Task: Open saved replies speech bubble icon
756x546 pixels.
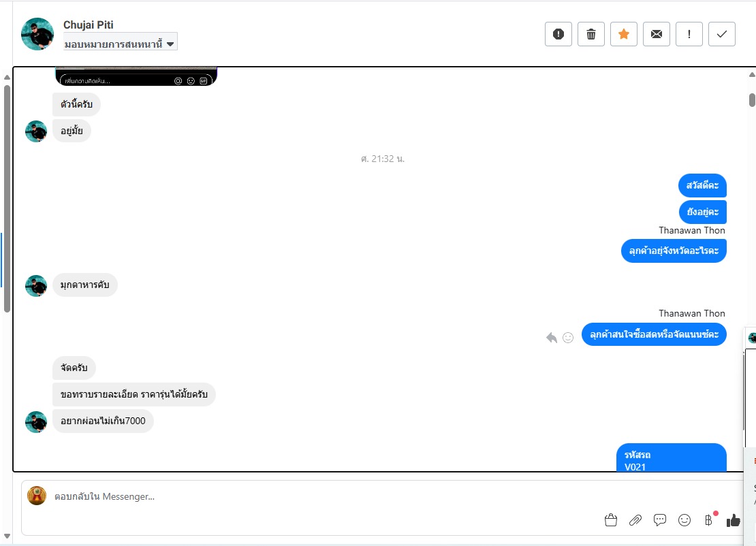Action: (x=660, y=520)
